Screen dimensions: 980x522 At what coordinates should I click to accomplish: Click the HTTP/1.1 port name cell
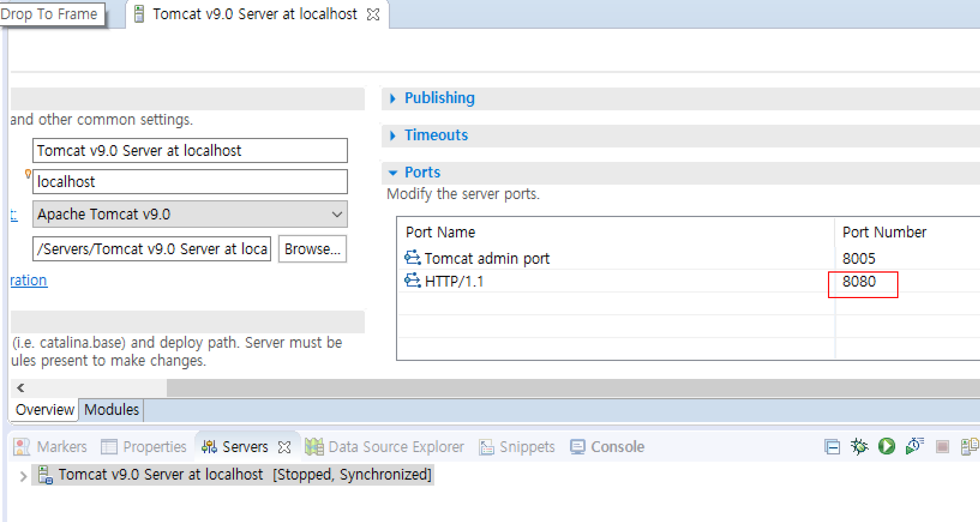point(454,281)
